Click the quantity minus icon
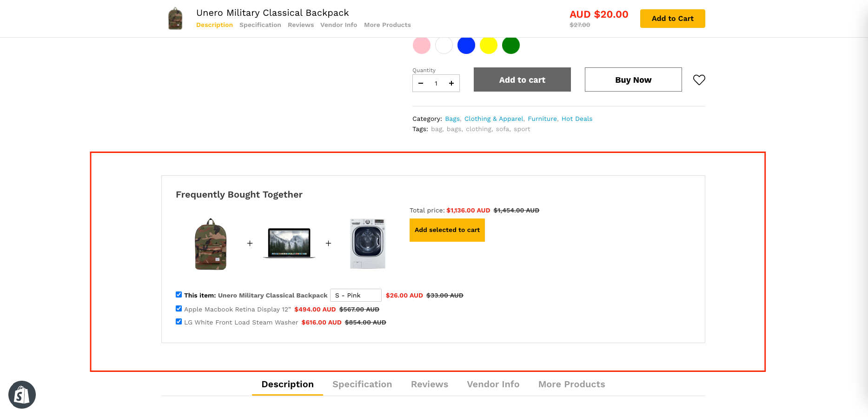868x417 pixels. (x=421, y=84)
